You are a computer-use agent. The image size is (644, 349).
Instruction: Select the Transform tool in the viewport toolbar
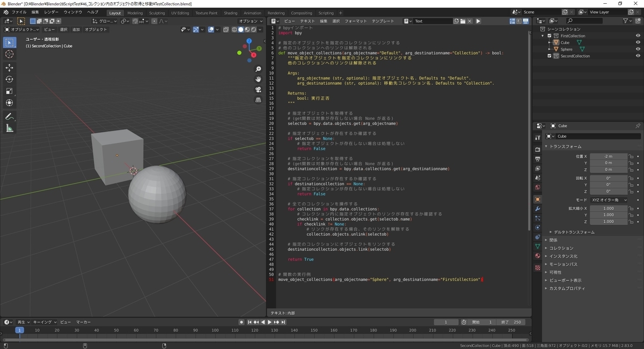(10, 103)
